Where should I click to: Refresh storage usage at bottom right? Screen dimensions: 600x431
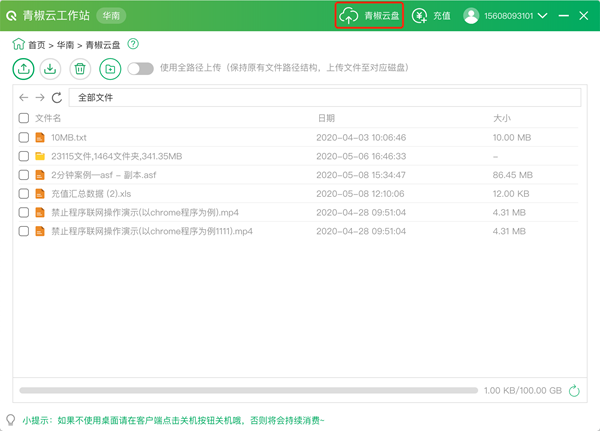pos(574,391)
